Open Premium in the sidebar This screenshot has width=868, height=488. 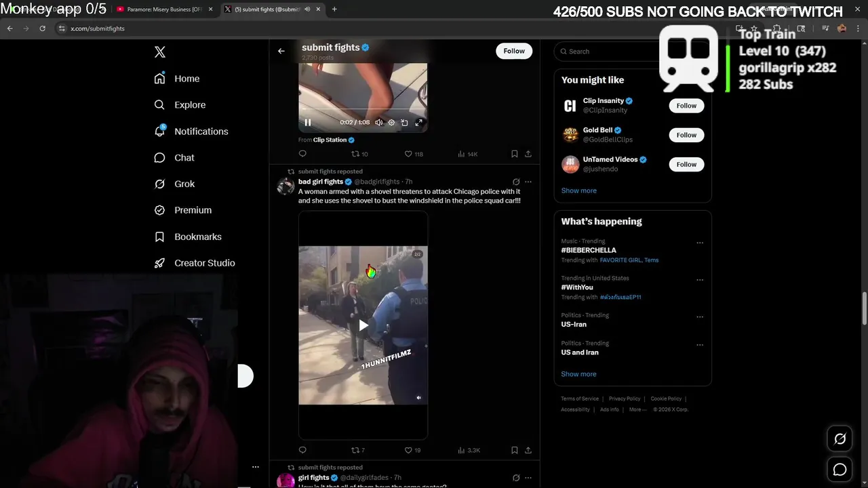pos(183,210)
